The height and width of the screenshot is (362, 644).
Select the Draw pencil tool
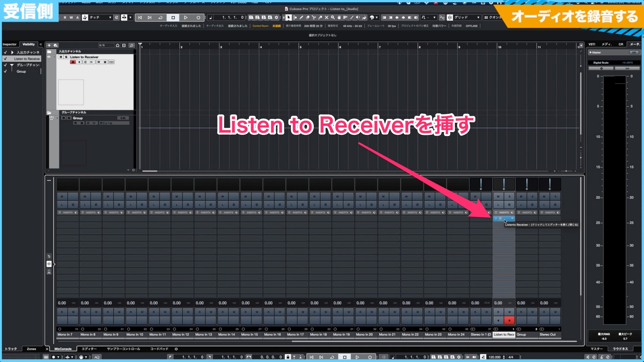[301, 17]
